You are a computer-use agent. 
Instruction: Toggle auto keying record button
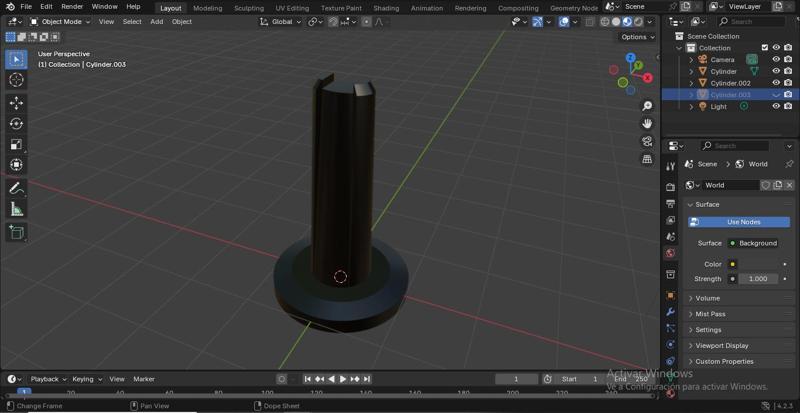point(281,379)
